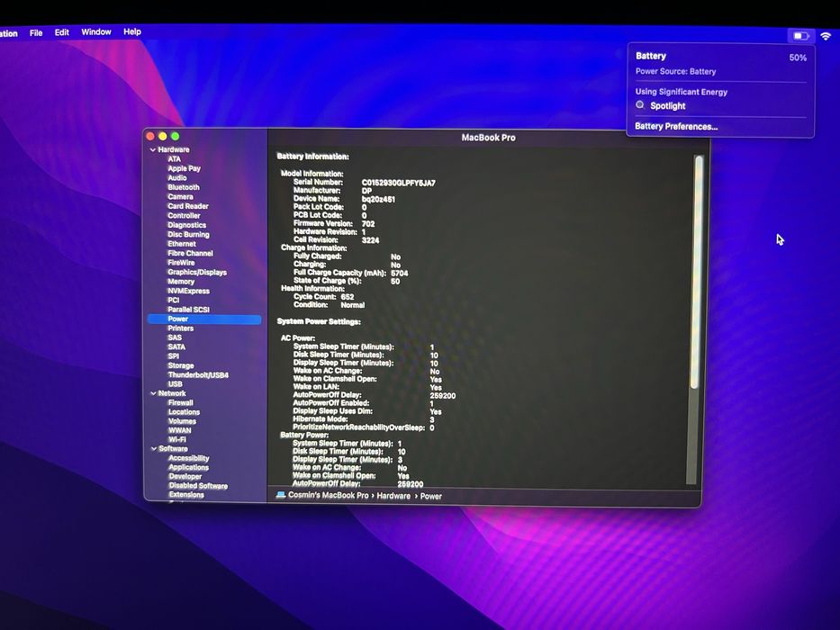This screenshot has height=630, width=840.
Task: Select Extensions under Software
Action: (x=186, y=494)
